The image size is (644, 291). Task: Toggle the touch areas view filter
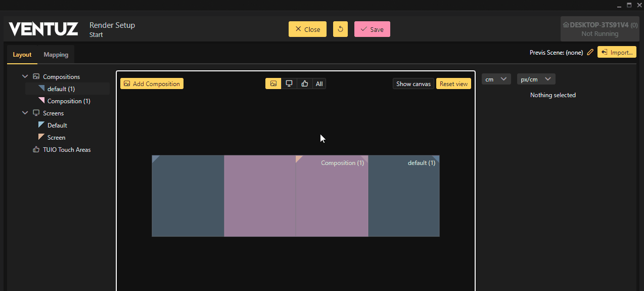coord(304,84)
